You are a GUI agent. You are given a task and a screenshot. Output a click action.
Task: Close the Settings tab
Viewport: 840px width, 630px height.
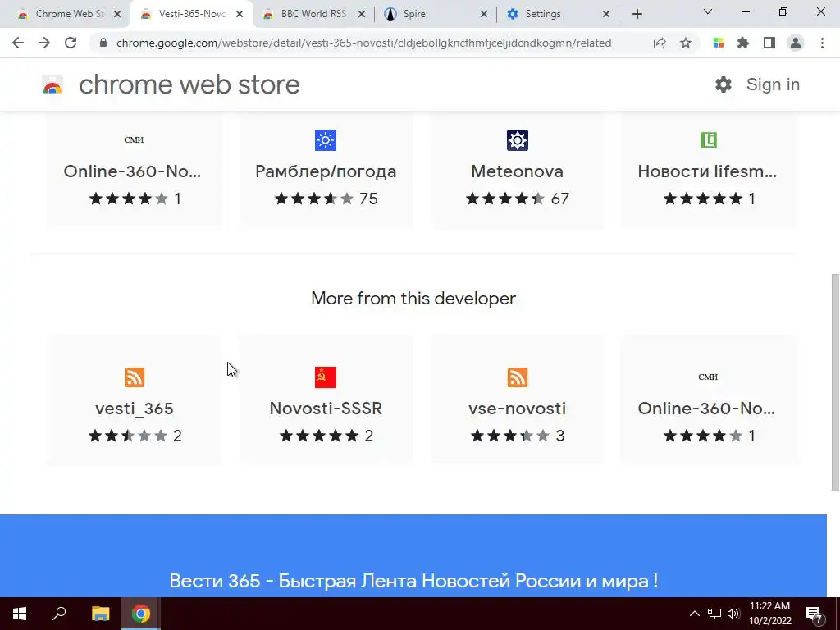coord(606,15)
